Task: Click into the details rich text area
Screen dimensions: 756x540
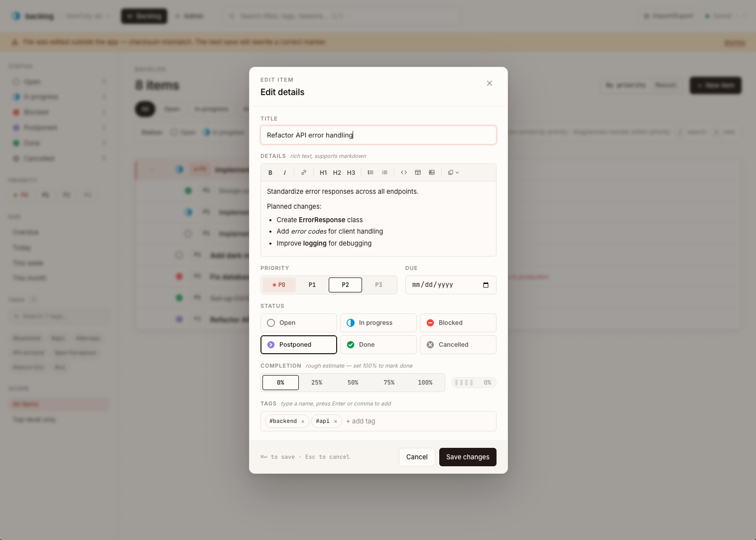Action: (x=378, y=219)
